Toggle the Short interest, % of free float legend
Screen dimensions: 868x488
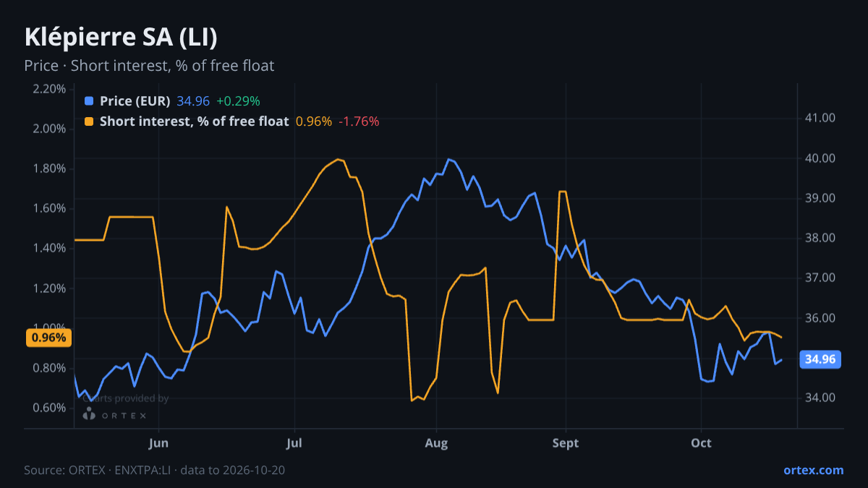(x=195, y=121)
